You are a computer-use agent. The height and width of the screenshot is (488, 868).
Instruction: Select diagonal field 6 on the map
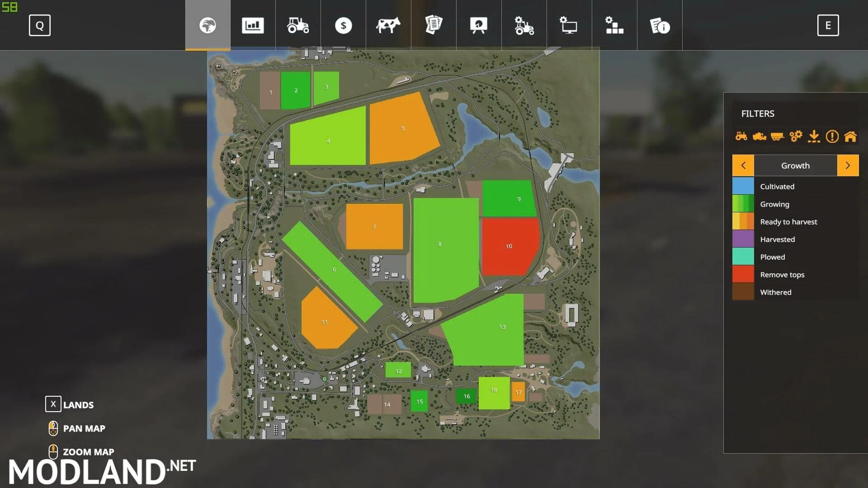click(332, 271)
